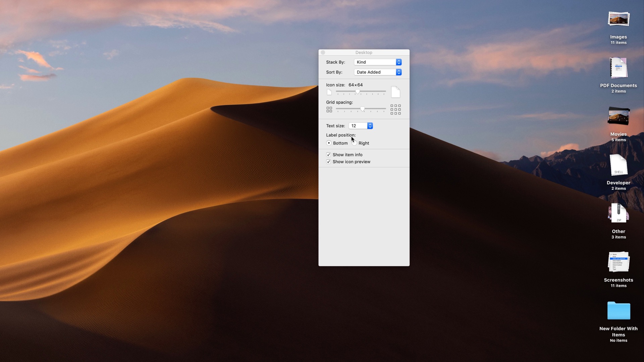644x362 pixels.
Task: Select Bottom label position radio button
Action: [329, 143]
